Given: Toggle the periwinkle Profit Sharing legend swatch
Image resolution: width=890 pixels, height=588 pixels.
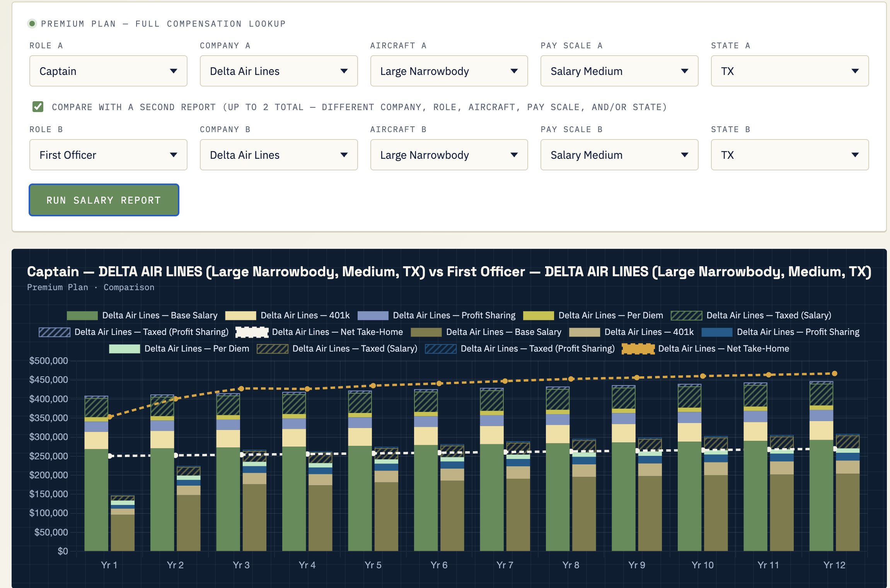Looking at the screenshot, I should pos(373,316).
